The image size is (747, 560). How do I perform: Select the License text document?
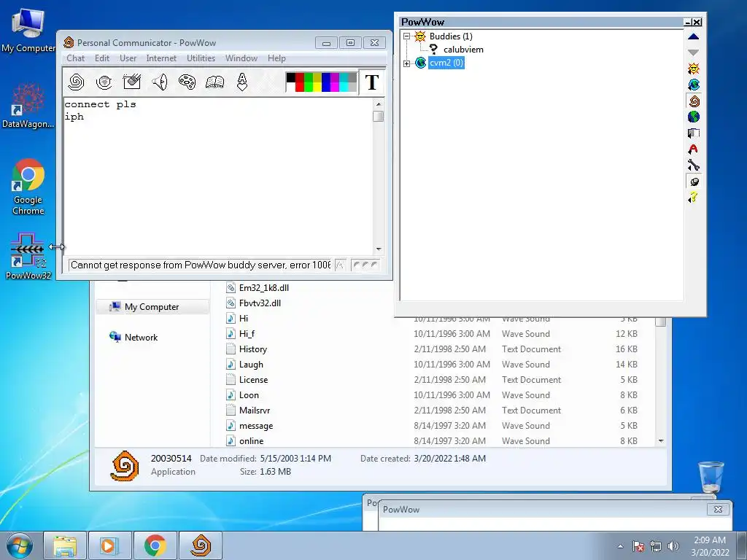point(253,379)
